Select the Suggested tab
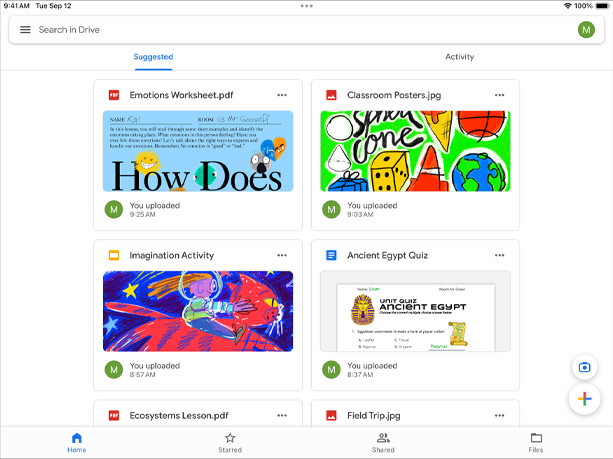 pyautogui.click(x=153, y=57)
